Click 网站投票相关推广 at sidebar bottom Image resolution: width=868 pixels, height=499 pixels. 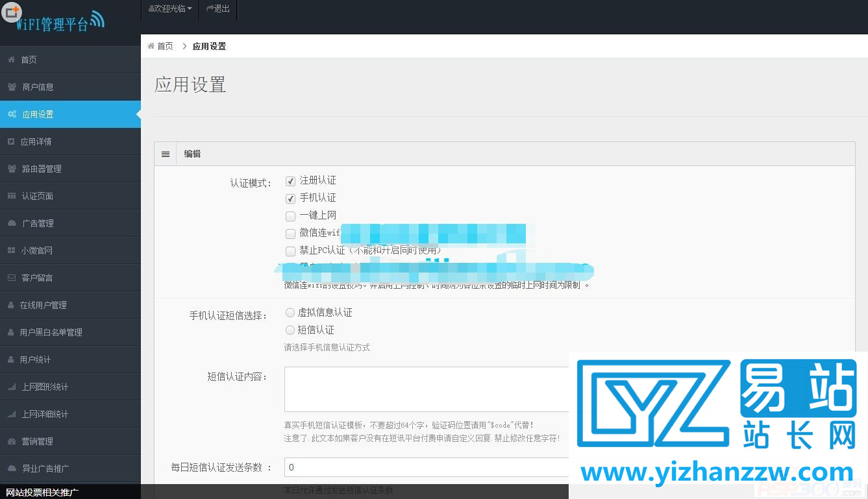(42, 493)
